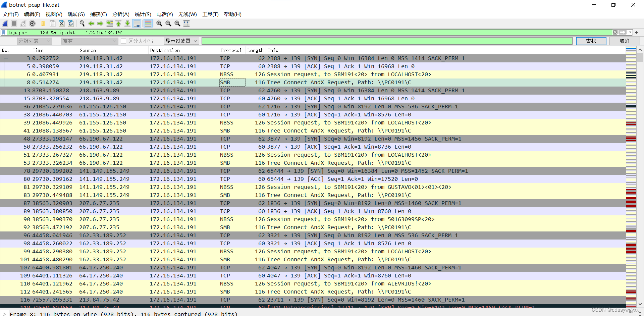Select packet 3 SYN from 219.118.31.42

tap(313, 58)
